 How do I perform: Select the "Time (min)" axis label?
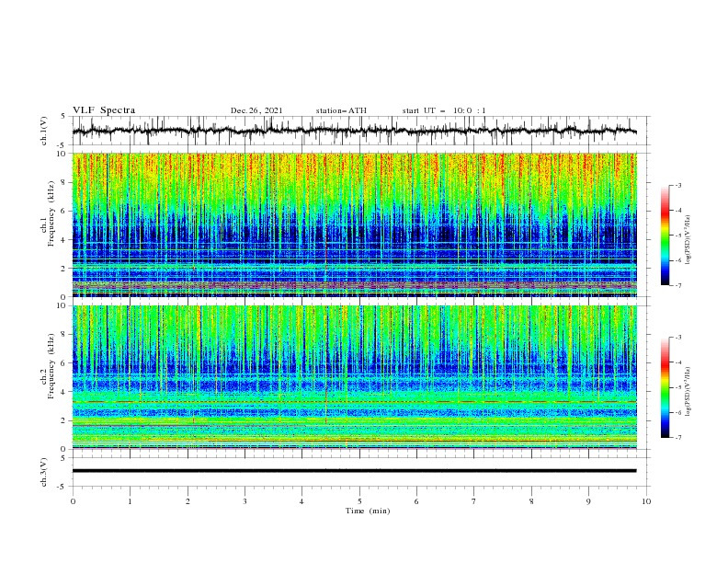(x=368, y=511)
